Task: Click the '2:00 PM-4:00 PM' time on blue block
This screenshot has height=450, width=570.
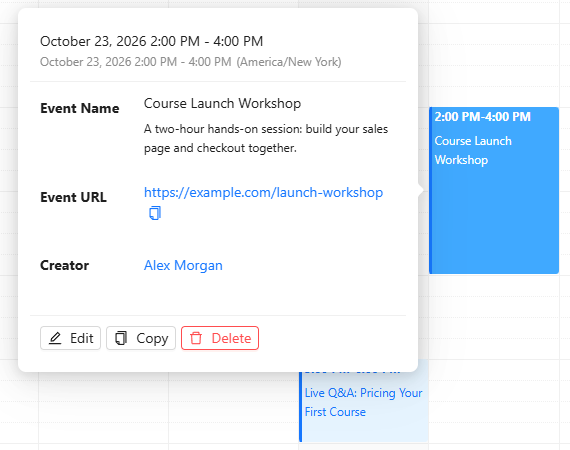Action: pos(483,117)
